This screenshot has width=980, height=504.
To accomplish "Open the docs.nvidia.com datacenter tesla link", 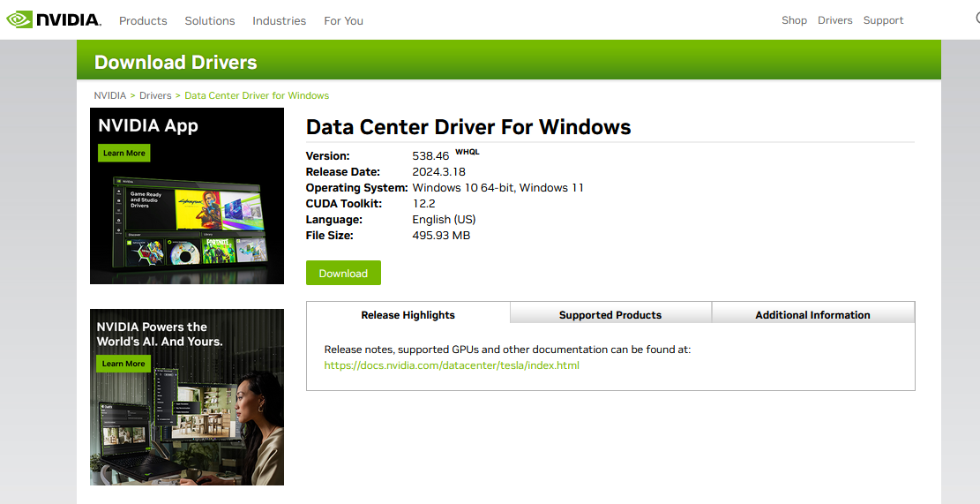I will 452,365.
